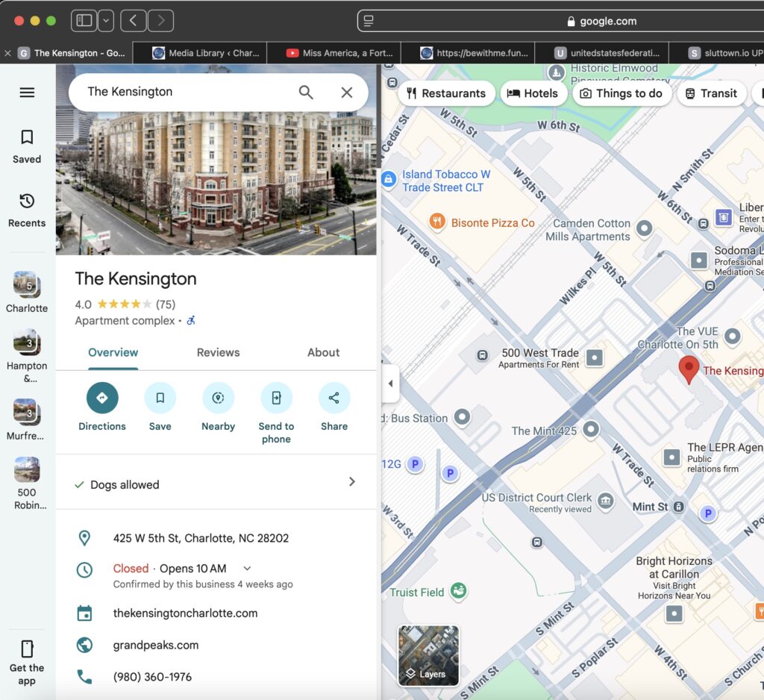Select Camden Cotton Mills Apartments marker
Screen dimensions: 764x700
point(644,228)
